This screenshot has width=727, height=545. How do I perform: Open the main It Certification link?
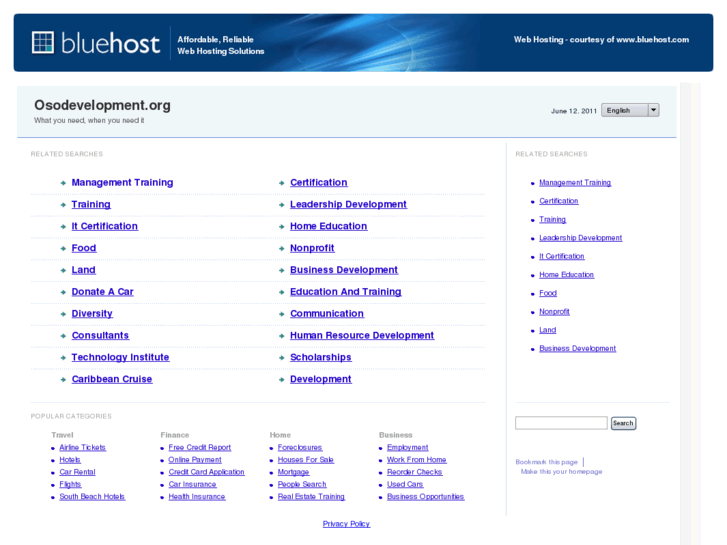[x=105, y=226]
